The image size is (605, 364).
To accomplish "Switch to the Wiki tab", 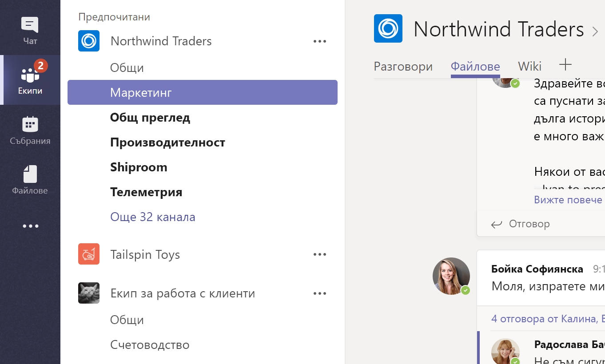I will tap(529, 67).
